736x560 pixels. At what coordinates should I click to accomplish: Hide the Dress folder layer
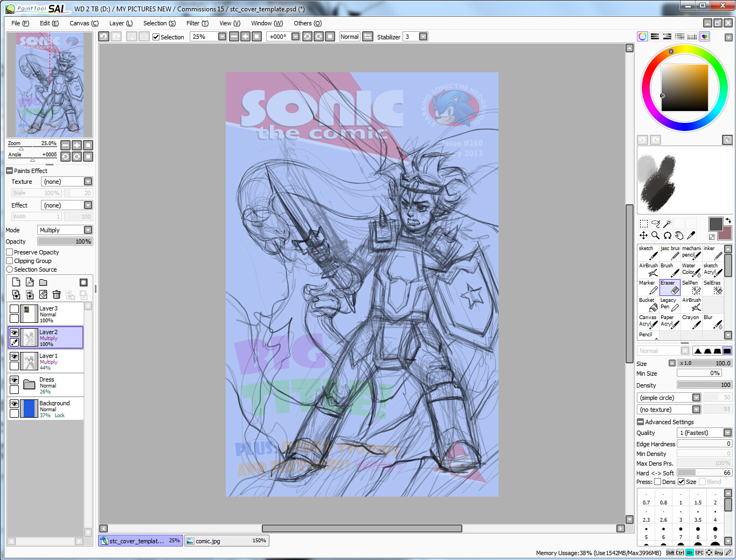tap(15, 380)
